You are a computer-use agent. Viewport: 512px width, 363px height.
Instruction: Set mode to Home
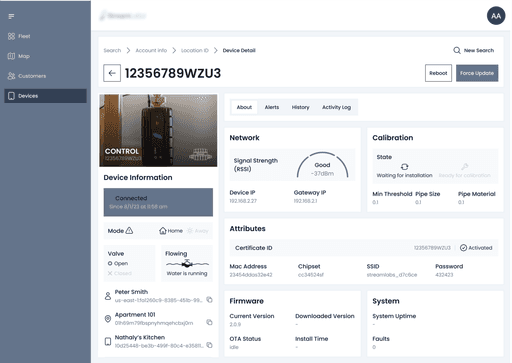[x=171, y=231]
